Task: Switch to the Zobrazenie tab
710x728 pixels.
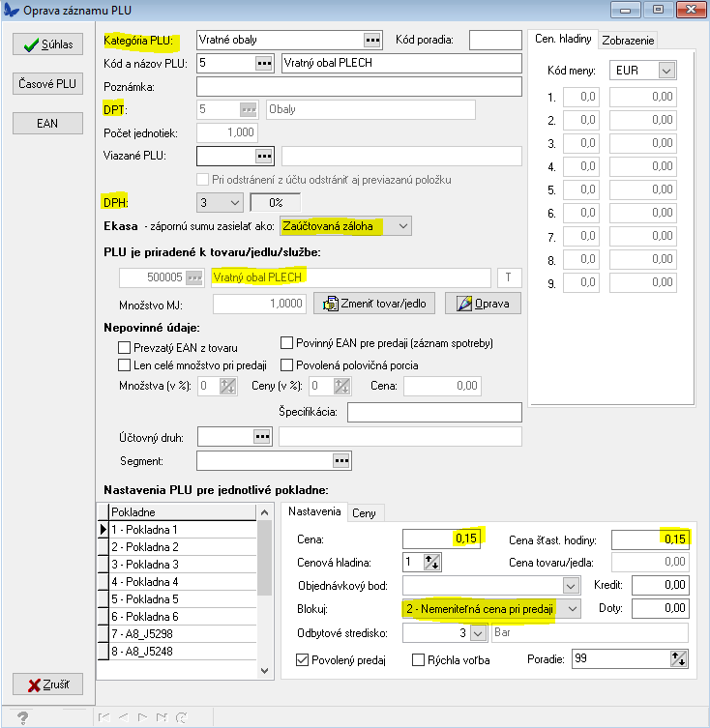Action: pos(627,40)
